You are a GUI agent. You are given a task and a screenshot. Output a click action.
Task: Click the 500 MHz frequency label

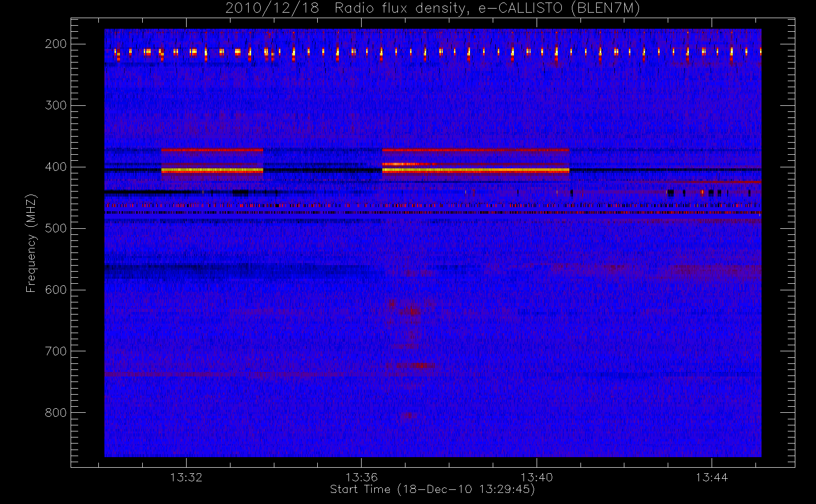pos(55,228)
